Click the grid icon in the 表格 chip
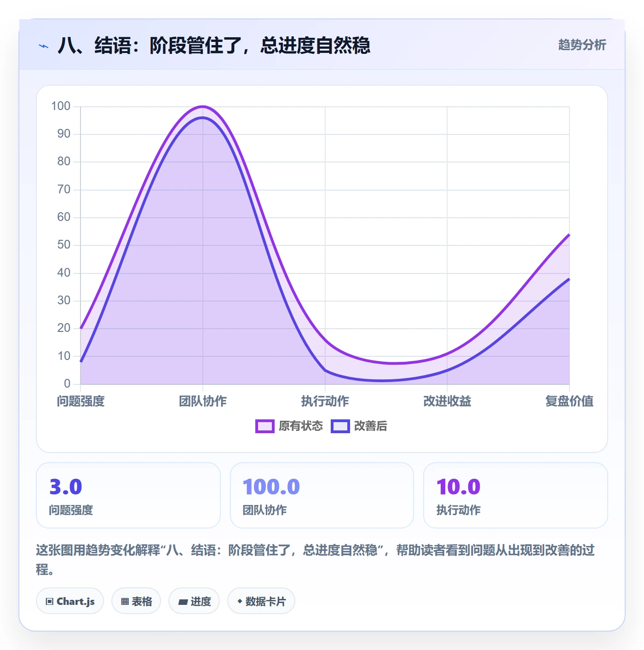The image size is (644, 650). pyautogui.click(x=125, y=602)
